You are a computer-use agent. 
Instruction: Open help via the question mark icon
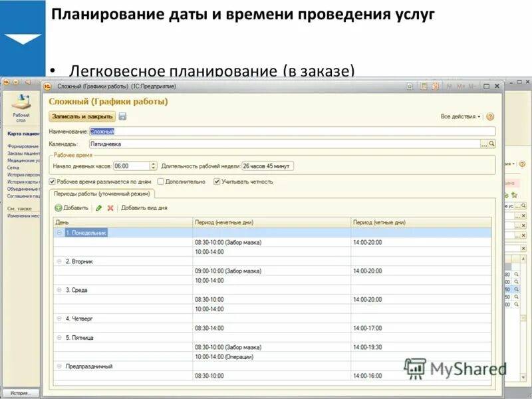[490, 116]
